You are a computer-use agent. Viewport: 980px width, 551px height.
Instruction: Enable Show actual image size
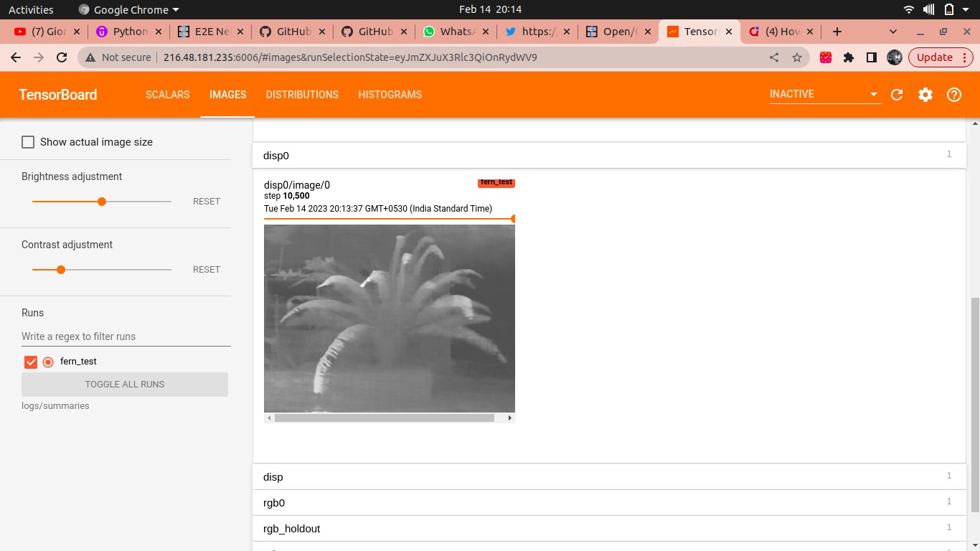coord(27,141)
